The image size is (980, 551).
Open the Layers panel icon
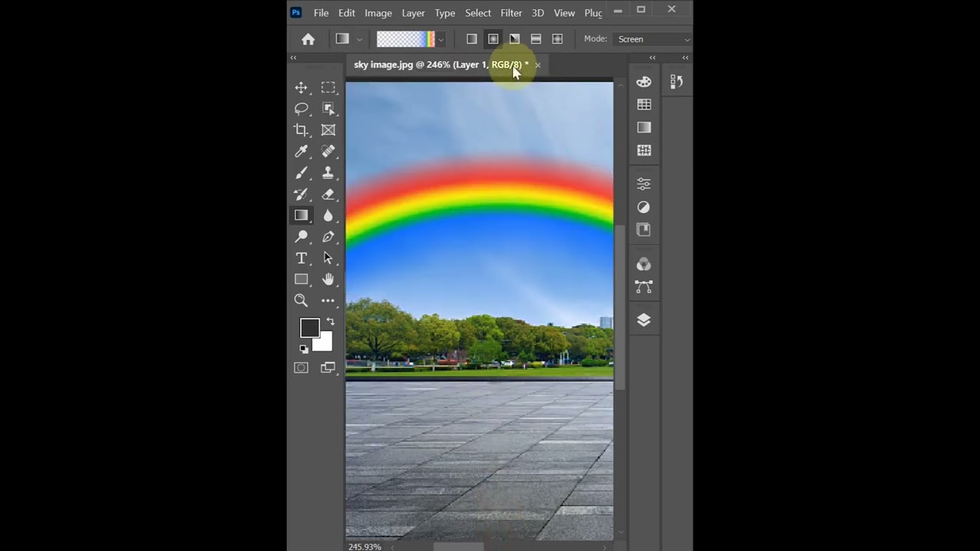(x=644, y=321)
